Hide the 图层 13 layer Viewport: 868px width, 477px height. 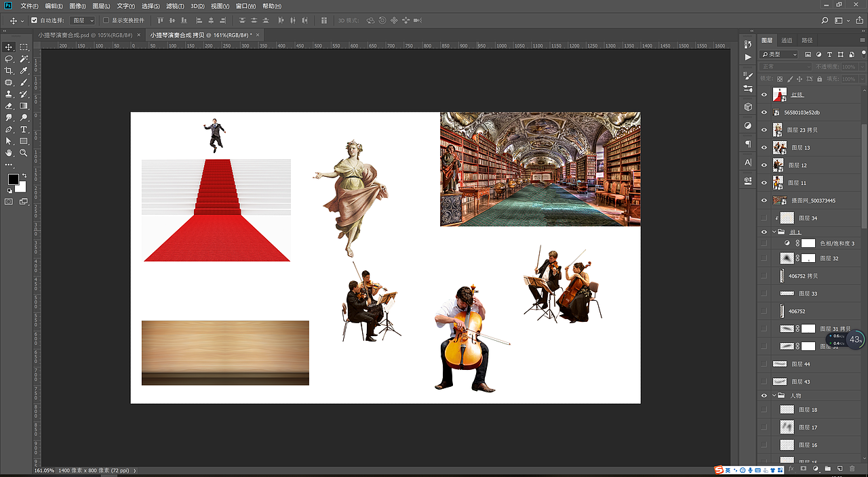(764, 148)
